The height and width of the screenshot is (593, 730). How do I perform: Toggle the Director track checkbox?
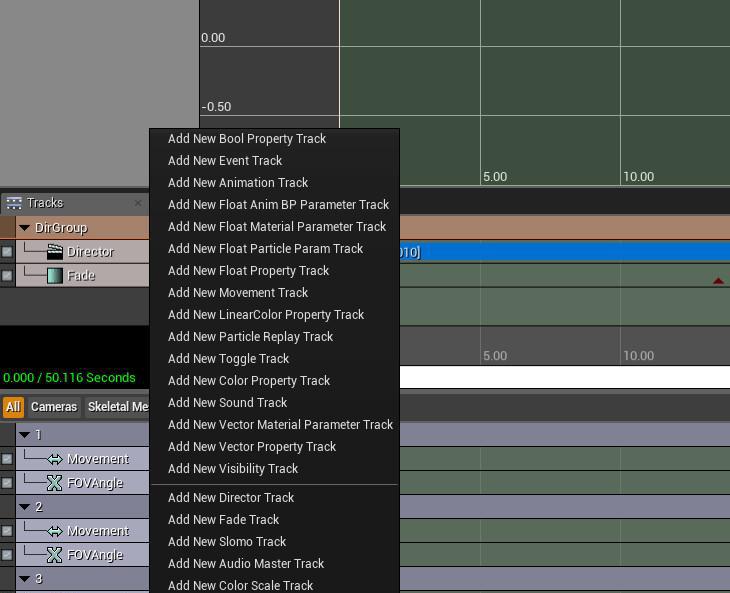pos(7,252)
